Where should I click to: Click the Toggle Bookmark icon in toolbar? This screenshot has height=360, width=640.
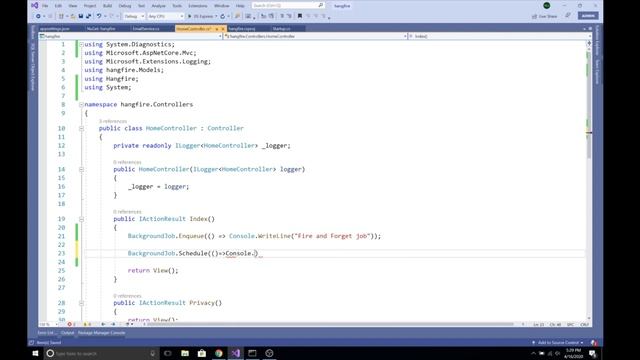300,16
